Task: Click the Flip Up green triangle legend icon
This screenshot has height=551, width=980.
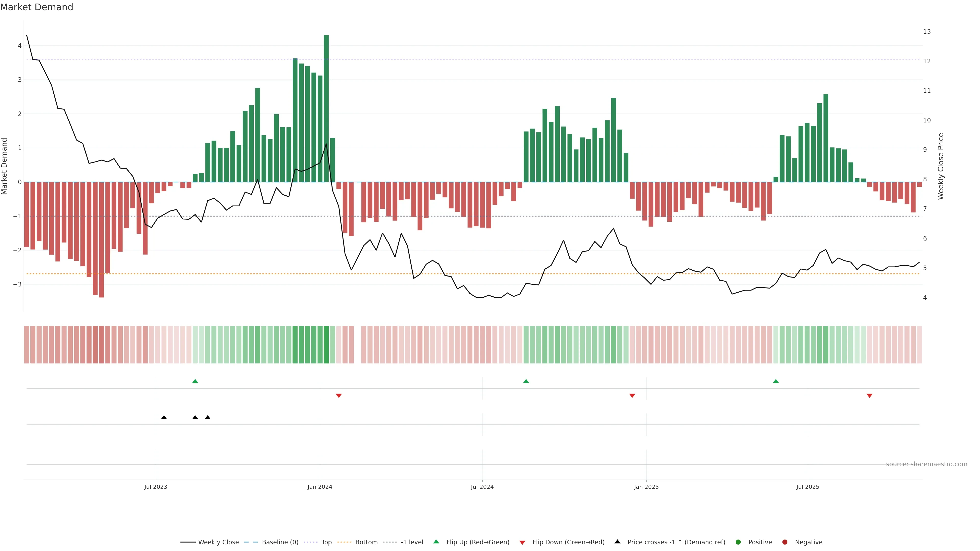Action: 436,542
